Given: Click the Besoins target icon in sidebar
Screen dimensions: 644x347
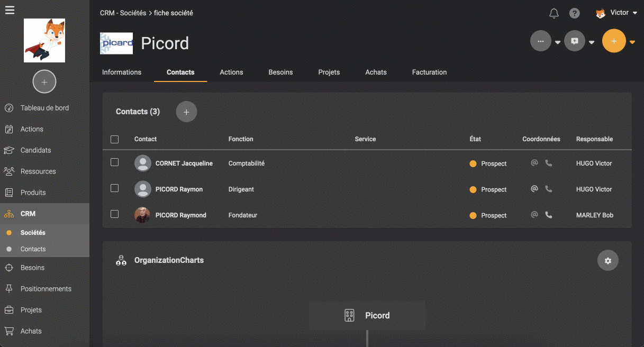Looking at the screenshot, I should (9, 268).
